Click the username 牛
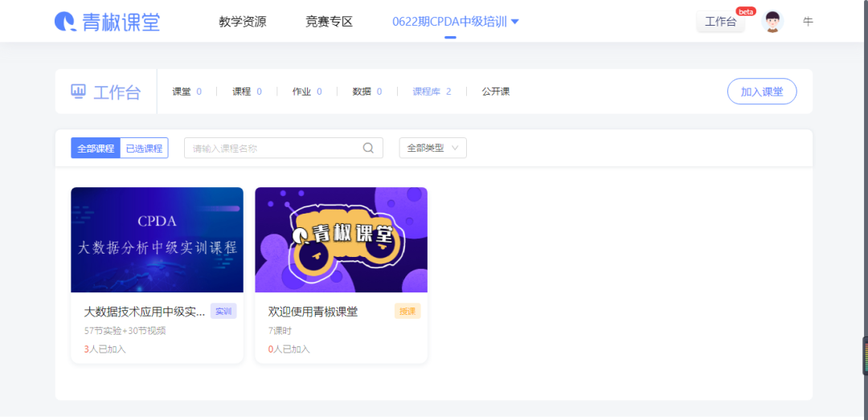Viewport: 868px width, 420px height. pyautogui.click(x=809, y=22)
